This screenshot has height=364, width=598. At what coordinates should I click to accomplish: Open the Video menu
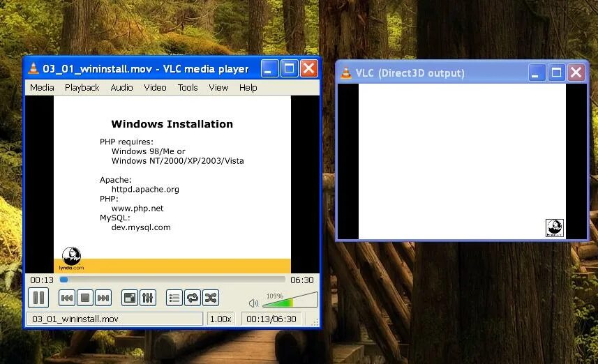[155, 88]
